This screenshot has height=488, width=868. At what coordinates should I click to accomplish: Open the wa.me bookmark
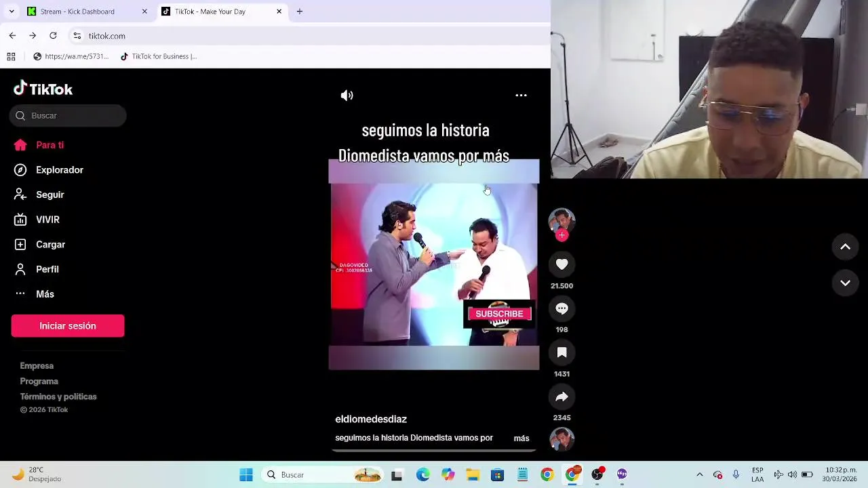(71, 56)
